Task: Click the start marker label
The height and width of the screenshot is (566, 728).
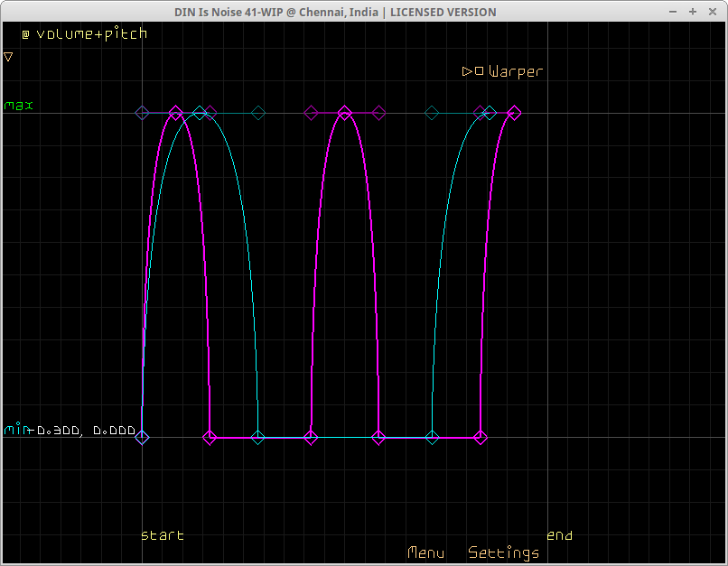Action: pyautogui.click(x=163, y=535)
